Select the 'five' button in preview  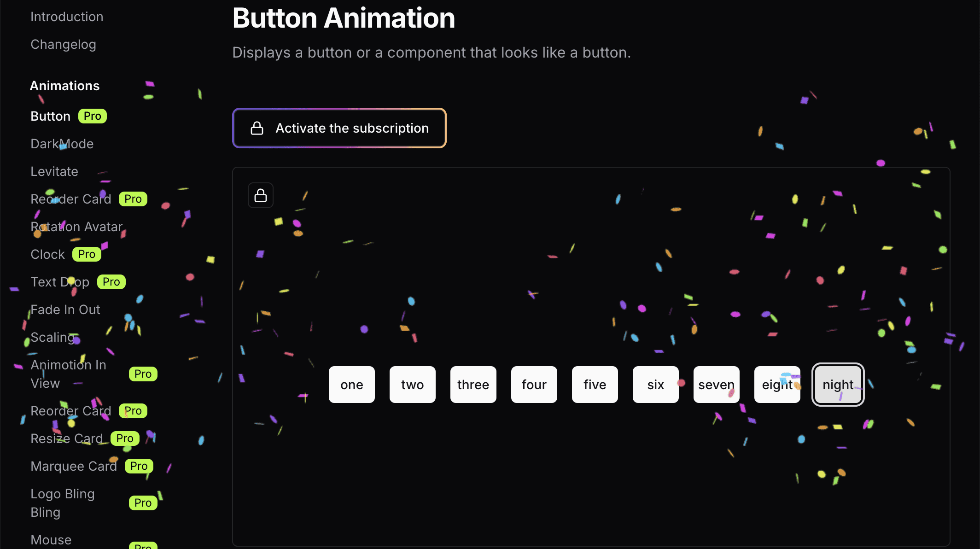point(595,384)
